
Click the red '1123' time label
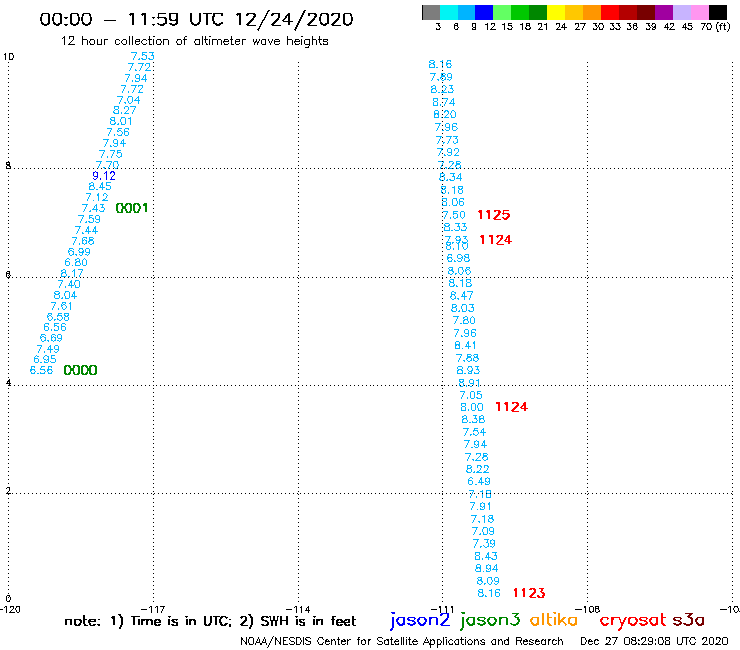pos(529,593)
